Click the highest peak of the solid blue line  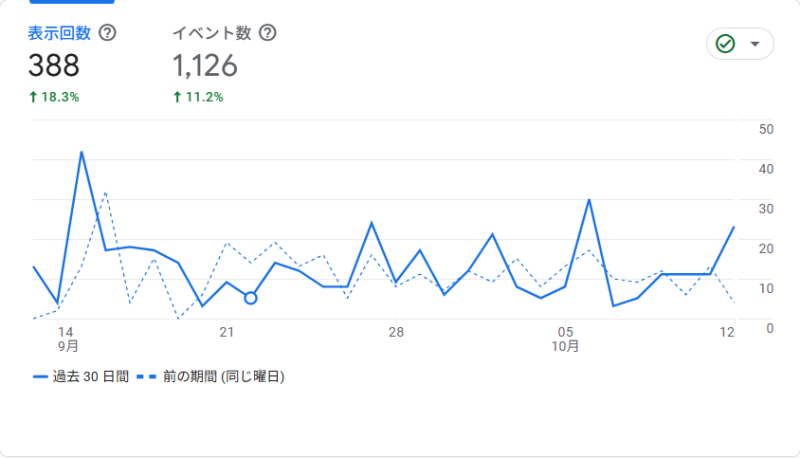point(81,152)
